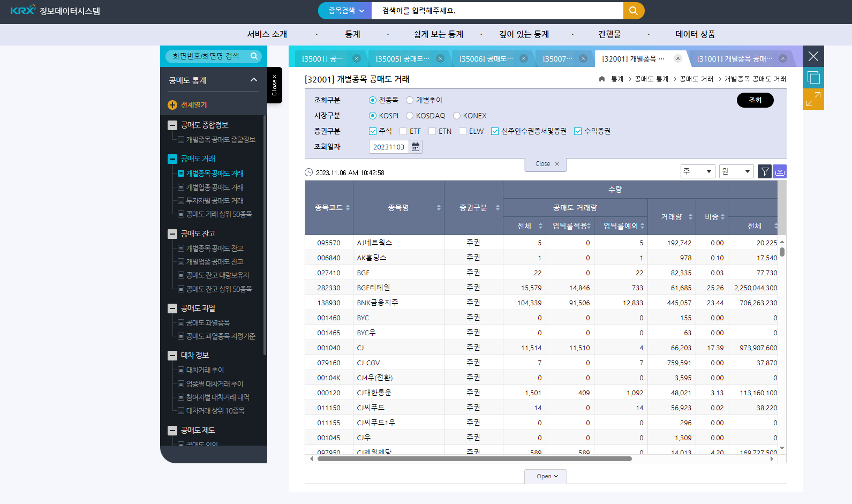Image resolution: width=852 pixels, height=504 pixels.
Task: Click the screen-number search magnifier icon
Action: coord(254,56)
